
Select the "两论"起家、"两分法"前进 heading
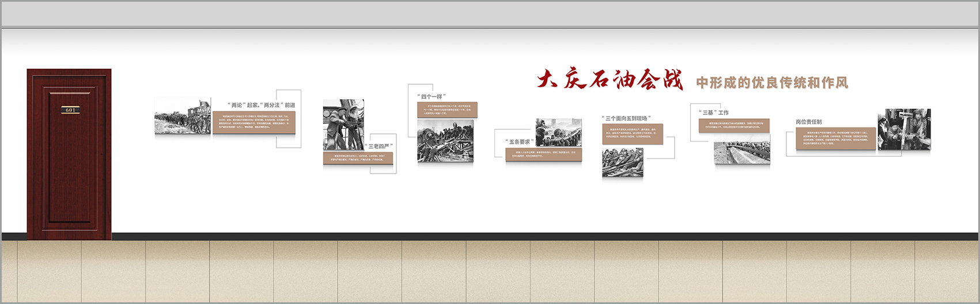tap(261, 105)
